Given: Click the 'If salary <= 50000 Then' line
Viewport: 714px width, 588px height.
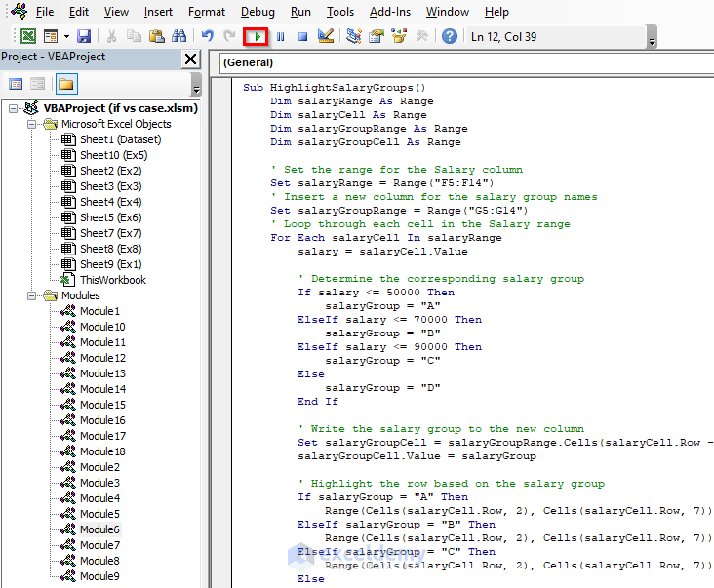Looking at the screenshot, I should pos(376,293).
